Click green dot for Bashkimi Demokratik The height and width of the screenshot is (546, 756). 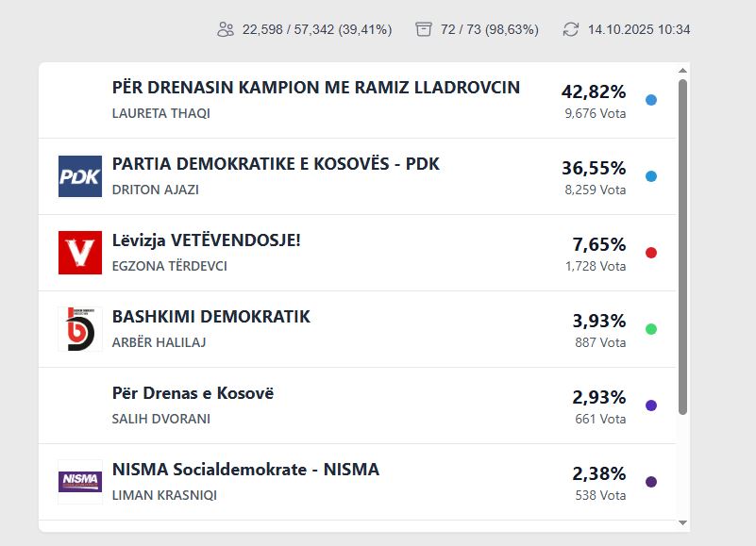tap(651, 329)
